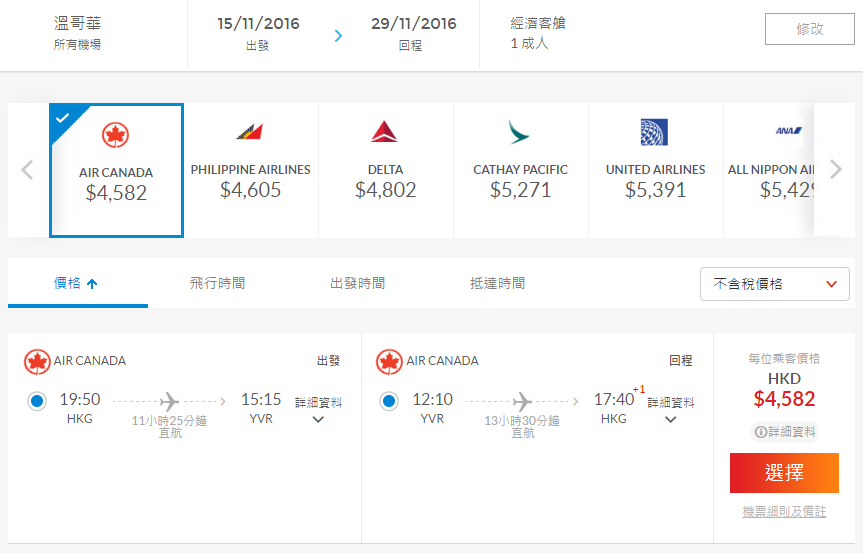The height and width of the screenshot is (553, 863).
Task: Click the info icon under HKD $4,582
Action: [x=761, y=432]
